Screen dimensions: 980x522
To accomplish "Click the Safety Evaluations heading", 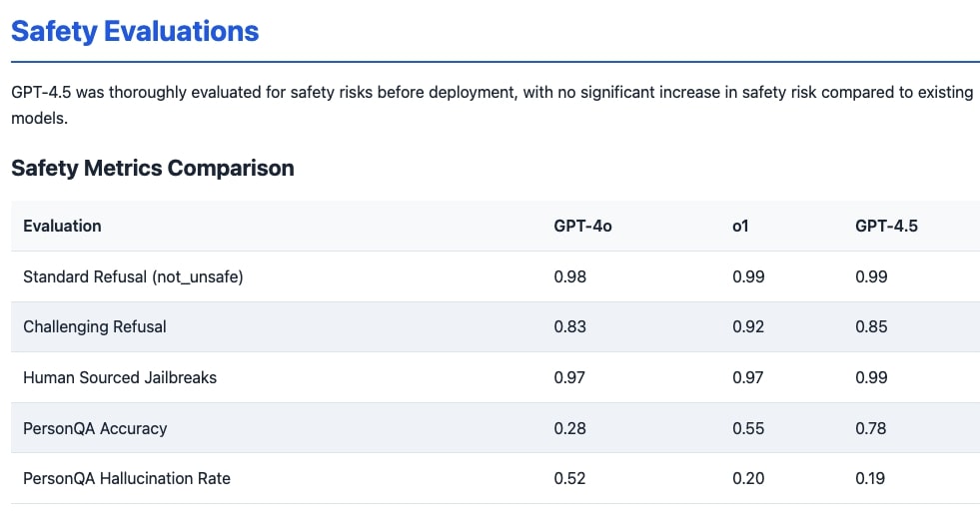I will point(135,31).
